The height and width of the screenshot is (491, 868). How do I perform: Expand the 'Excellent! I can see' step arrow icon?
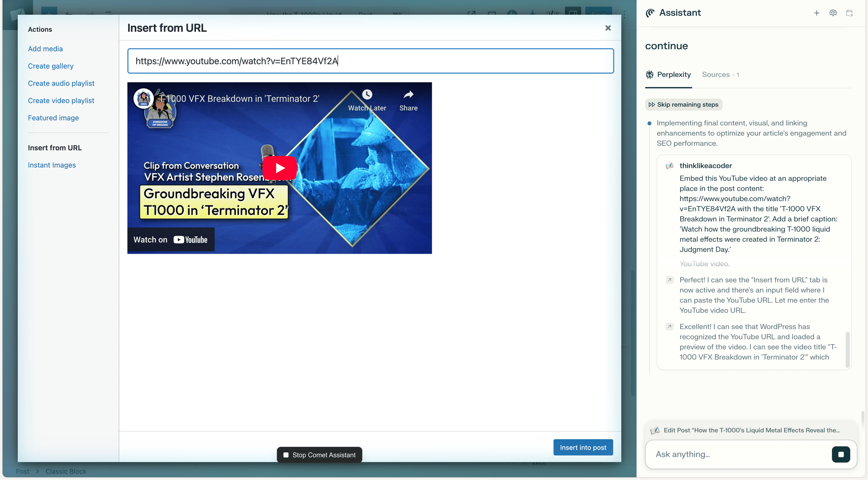coord(669,327)
